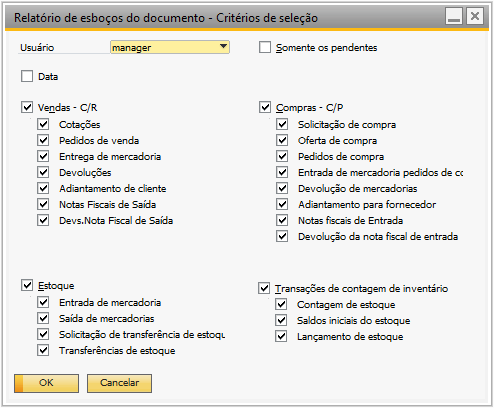Uncheck the Vendas - C/R group checkbox
Image resolution: width=494 pixels, height=408 pixels.
tap(27, 107)
